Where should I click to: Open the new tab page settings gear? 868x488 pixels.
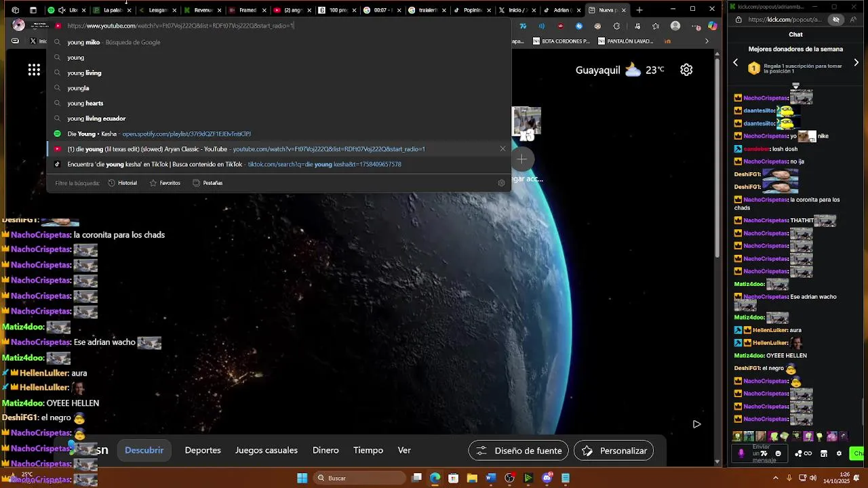click(686, 70)
